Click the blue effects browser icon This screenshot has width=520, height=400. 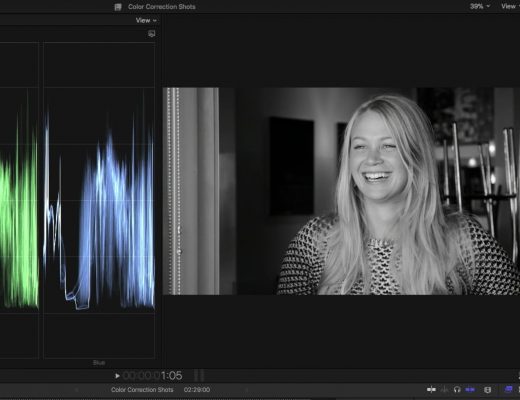coord(509,389)
